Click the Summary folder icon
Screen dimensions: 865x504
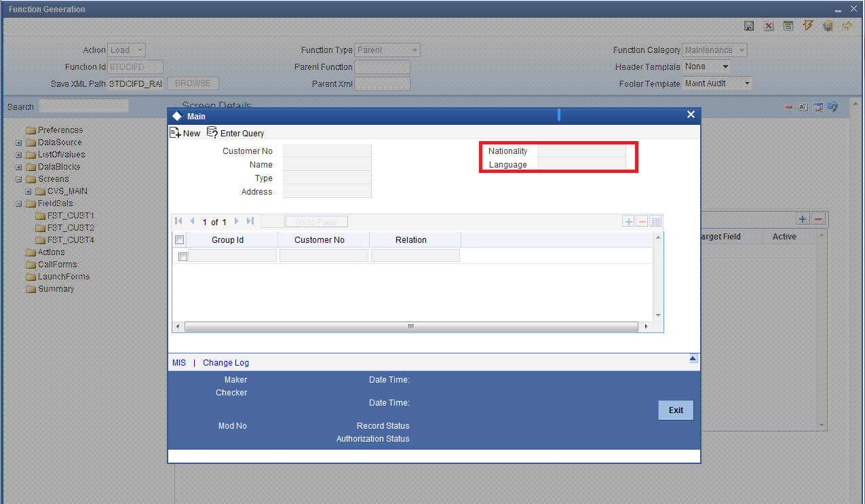tap(31, 289)
